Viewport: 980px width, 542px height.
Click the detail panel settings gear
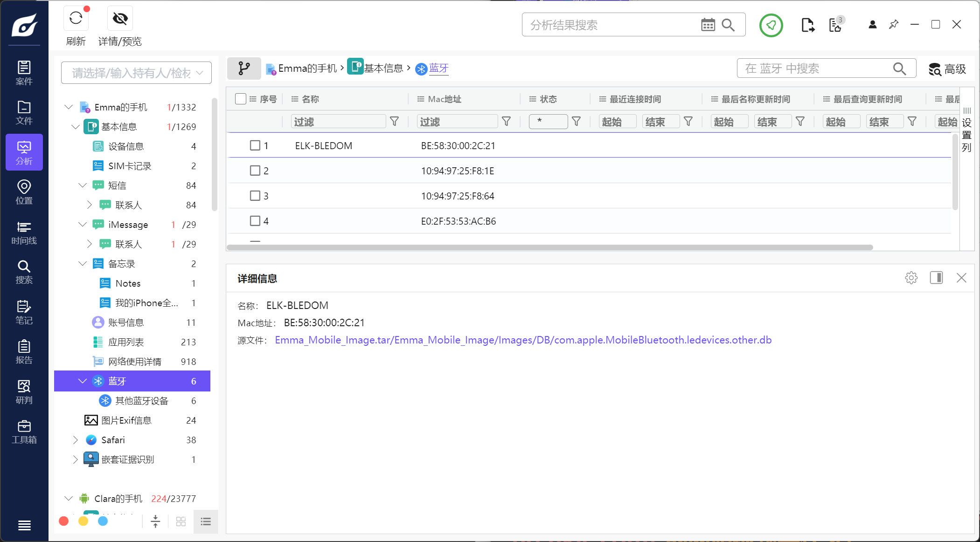pyautogui.click(x=911, y=278)
